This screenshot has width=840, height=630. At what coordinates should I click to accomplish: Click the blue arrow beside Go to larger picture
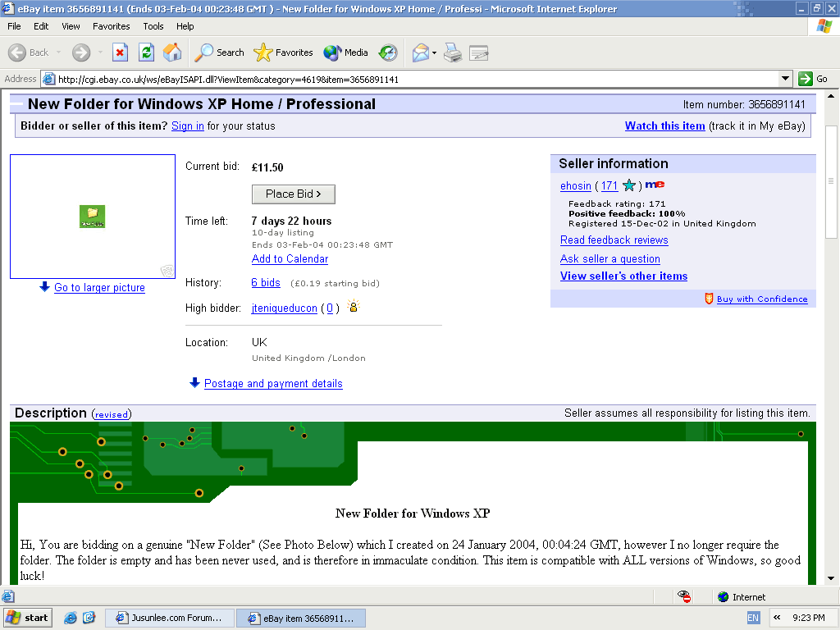pos(44,286)
